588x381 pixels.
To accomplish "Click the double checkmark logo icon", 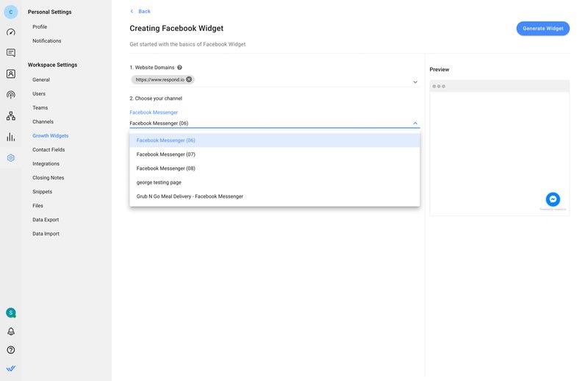I will click(x=11, y=368).
